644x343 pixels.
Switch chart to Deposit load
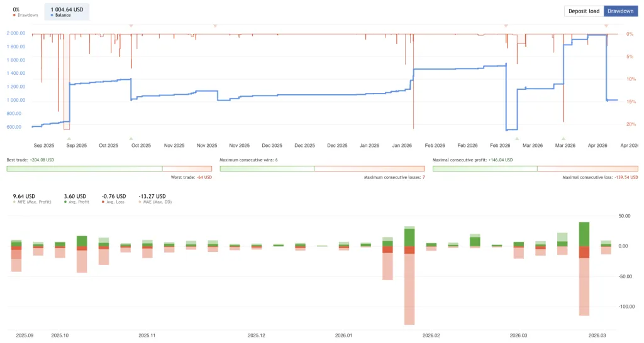point(584,11)
